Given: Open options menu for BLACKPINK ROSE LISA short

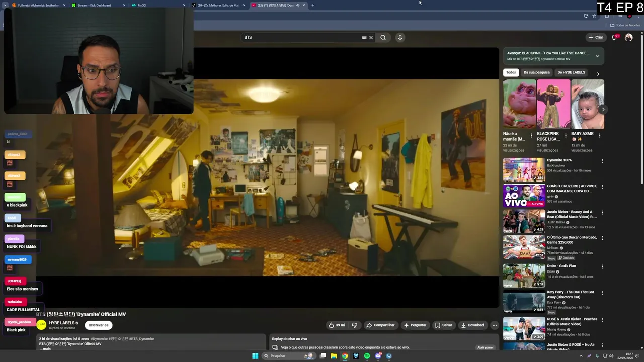Looking at the screenshot, I should pos(566,135).
